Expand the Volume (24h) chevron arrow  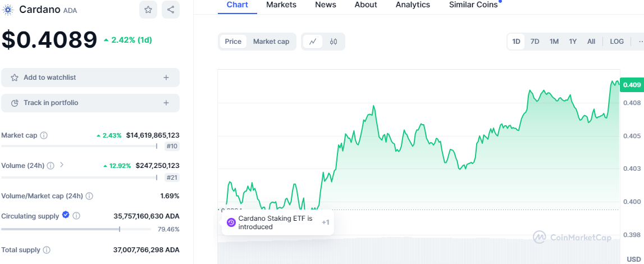(x=62, y=165)
